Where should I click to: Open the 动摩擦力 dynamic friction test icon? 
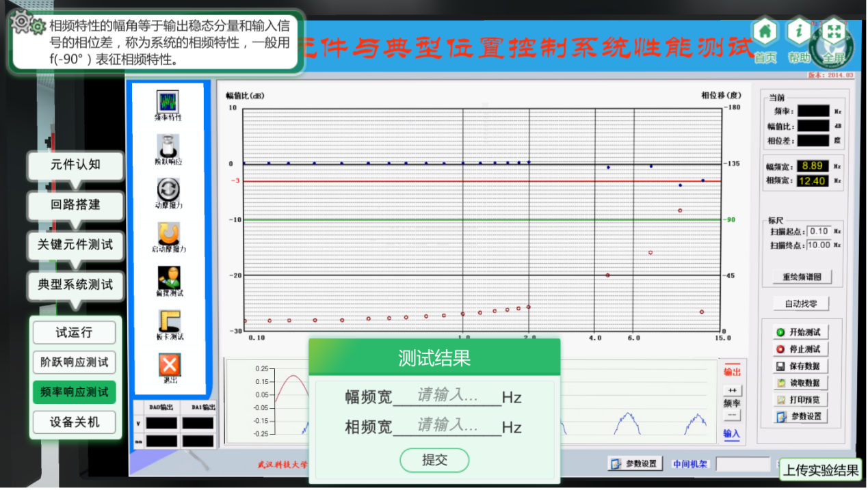[x=168, y=190]
